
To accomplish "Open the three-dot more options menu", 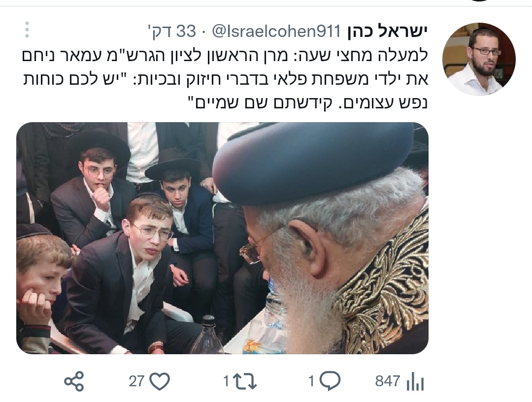I will (x=27, y=30).
